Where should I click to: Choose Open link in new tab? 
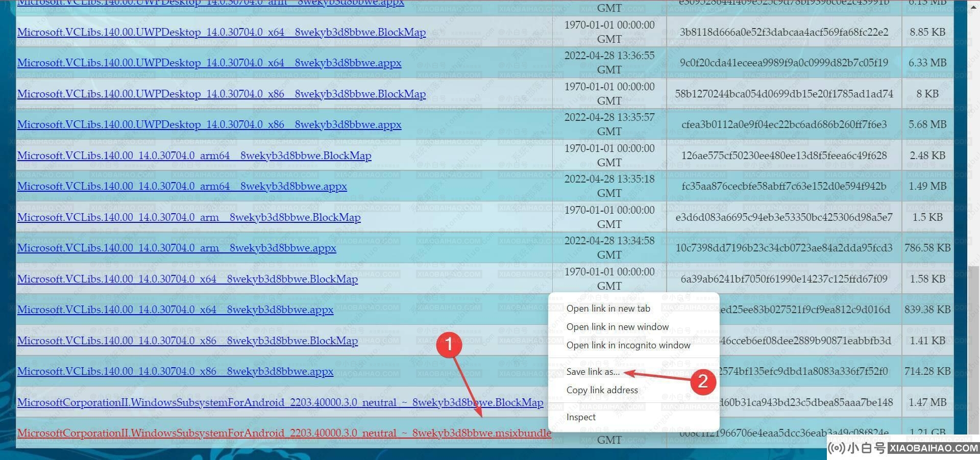[x=608, y=309]
